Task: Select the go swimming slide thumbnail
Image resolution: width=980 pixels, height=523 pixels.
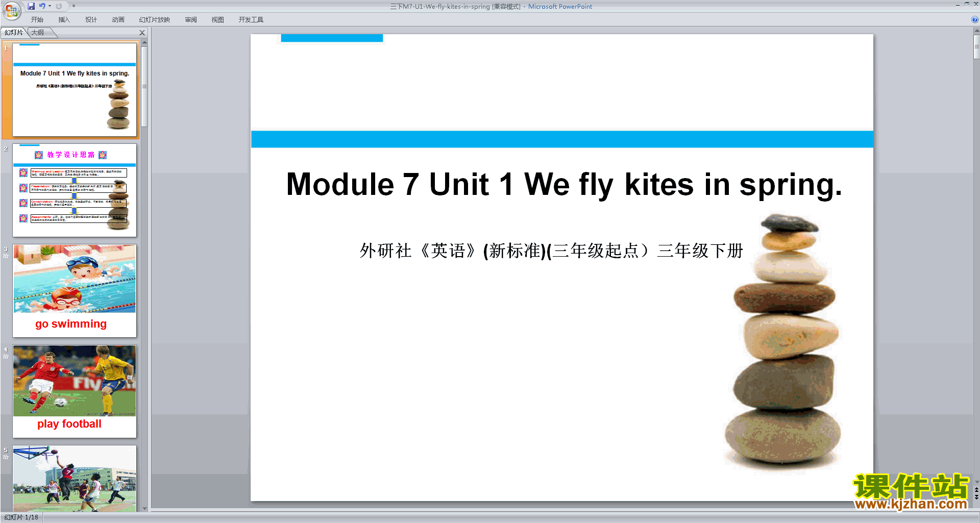Action: click(75, 291)
